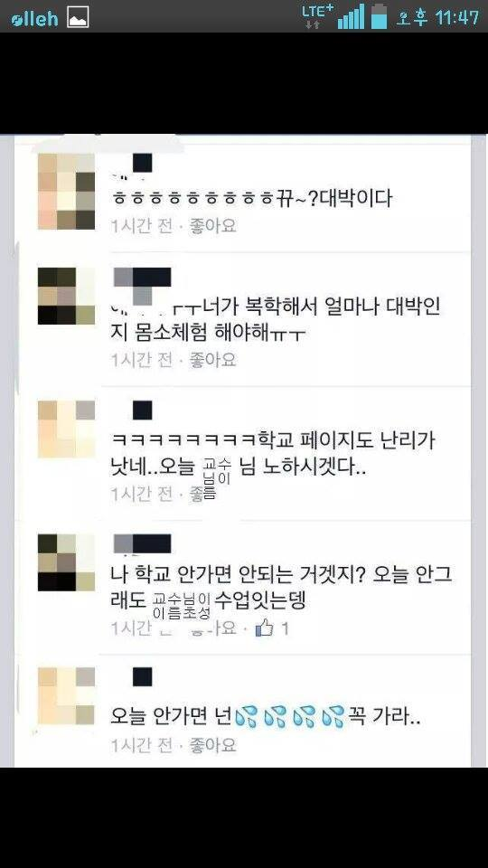Viewport: 488px width, 868px height.
Task: Tap the battery icon in status bar
Action: 379,16
